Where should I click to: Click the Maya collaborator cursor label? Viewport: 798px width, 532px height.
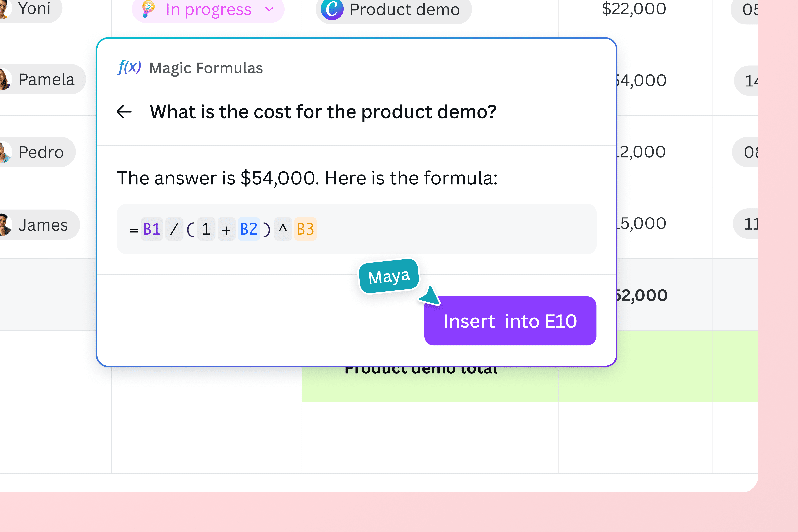click(x=389, y=276)
